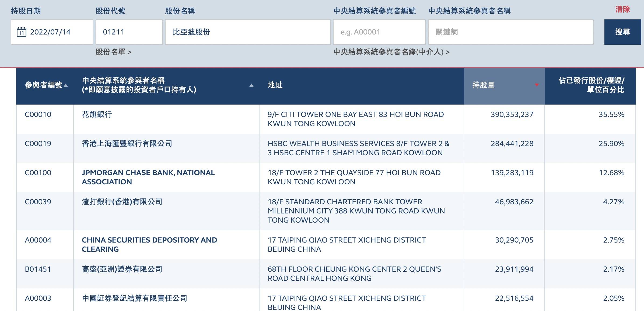Select A00004 row Taiping Qiao Street address

(347, 245)
